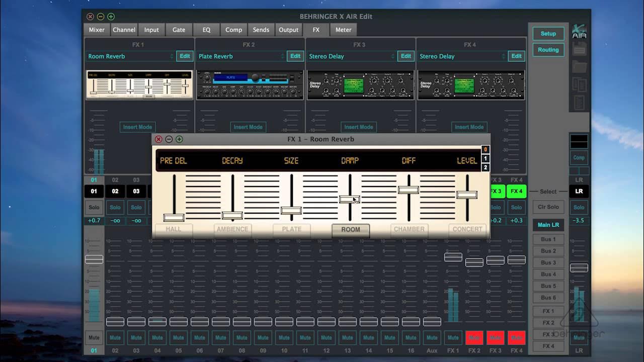644x362 pixels.
Task: Toggle Insert Mode for FX 4
Action: tap(469, 127)
